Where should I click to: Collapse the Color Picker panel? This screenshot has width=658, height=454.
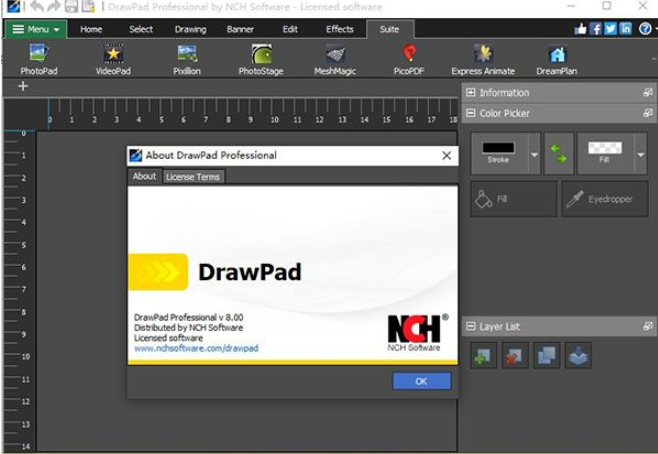(x=471, y=113)
